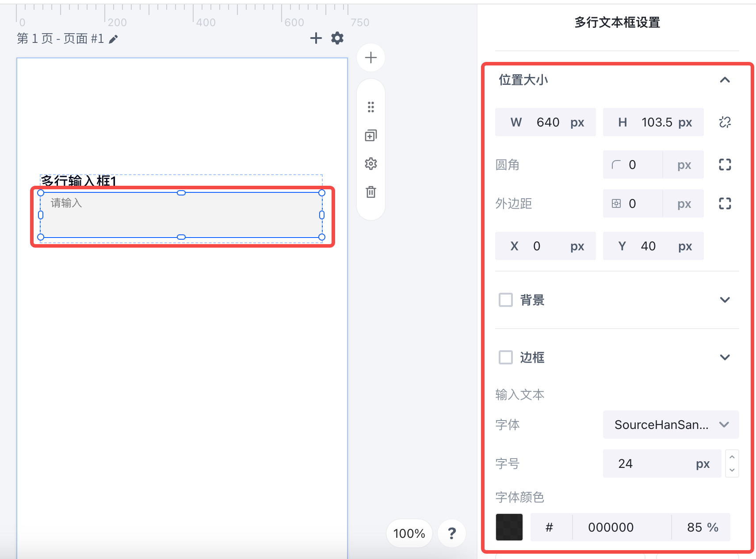Open help via the question mark button
Viewport: 756px width, 559px height.
[x=452, y=533]
